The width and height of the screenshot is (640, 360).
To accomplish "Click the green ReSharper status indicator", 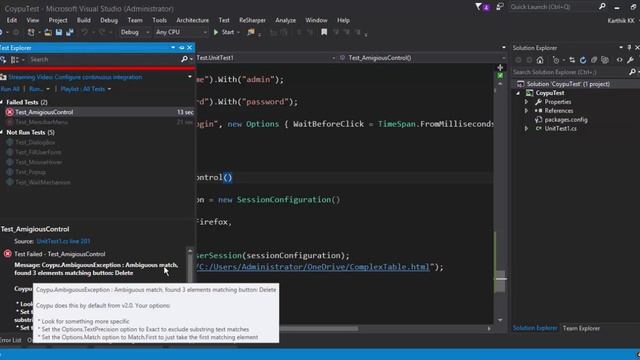I will 500,76.
